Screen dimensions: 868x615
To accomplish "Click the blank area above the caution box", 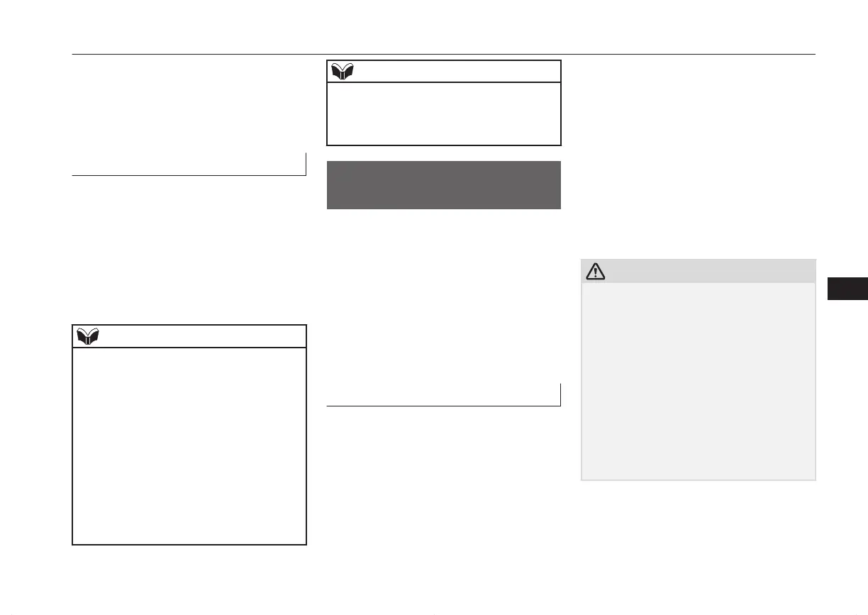I will tap(699, 156).
